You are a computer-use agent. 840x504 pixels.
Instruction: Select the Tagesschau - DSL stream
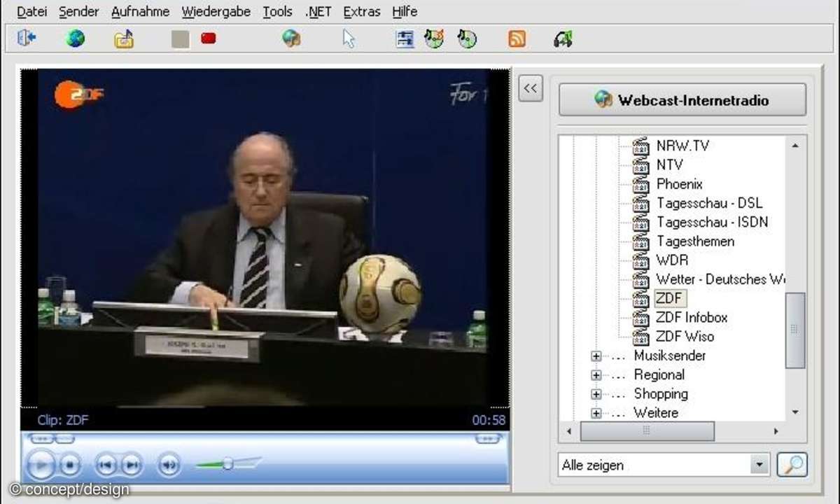tap(709, 204)
